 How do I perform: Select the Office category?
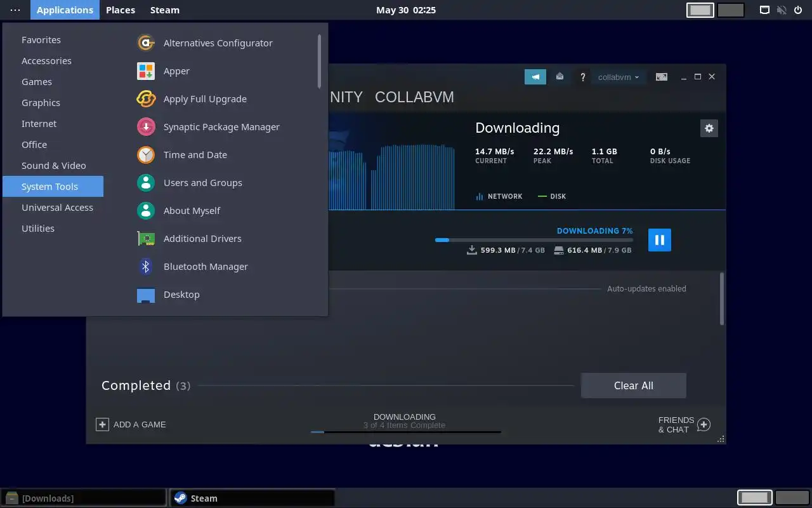point(53,145)
